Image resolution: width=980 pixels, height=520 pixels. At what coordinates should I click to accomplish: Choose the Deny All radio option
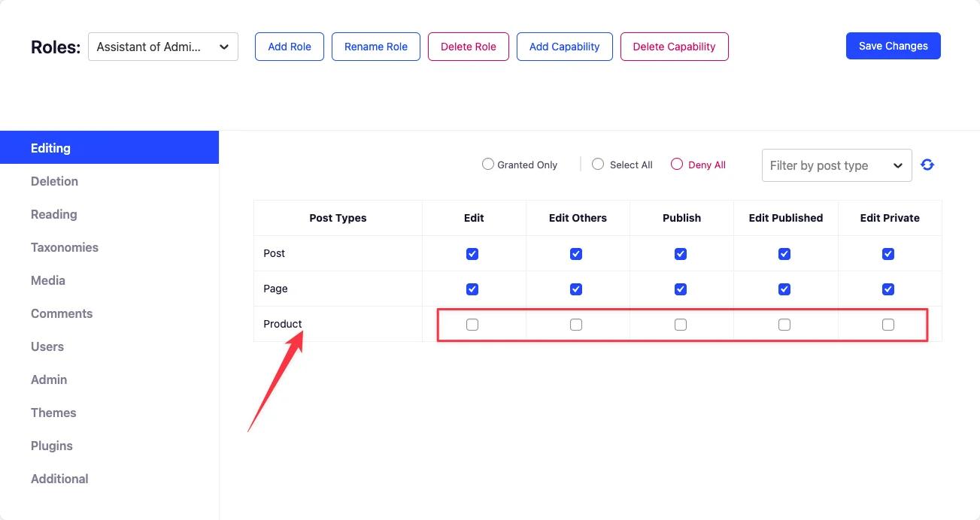click(676, 164)
